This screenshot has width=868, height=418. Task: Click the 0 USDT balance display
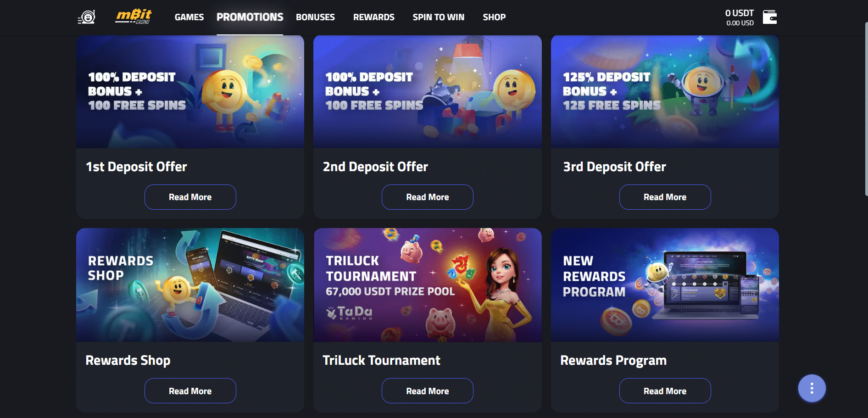click(x=739, y=17)
